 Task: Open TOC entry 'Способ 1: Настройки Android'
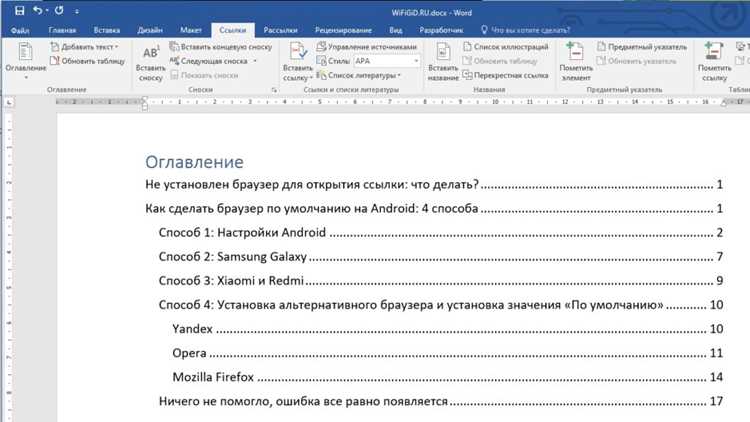click(441, 233)
